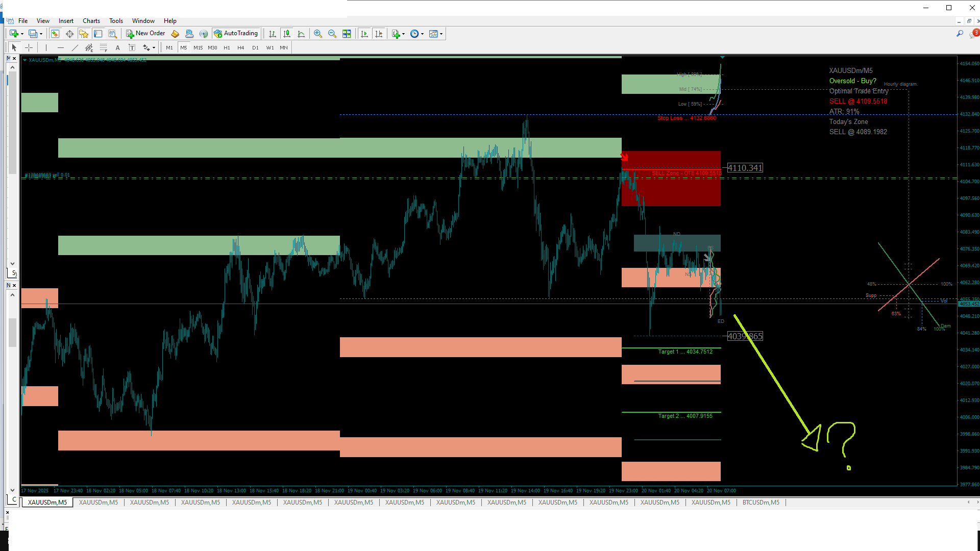Switch to the BTCUSDm,M5 tab
Viewport: 980px width, 551px height.
click(x=761, y=503)
